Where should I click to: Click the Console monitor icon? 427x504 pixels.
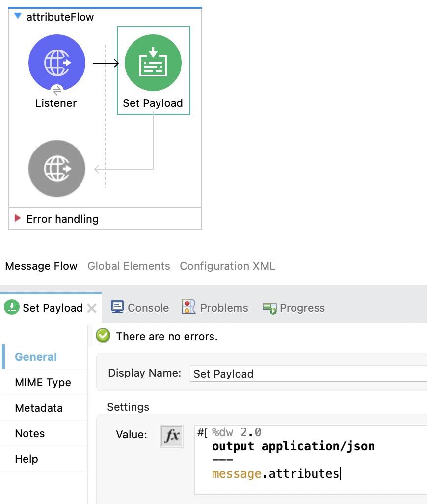117,306
